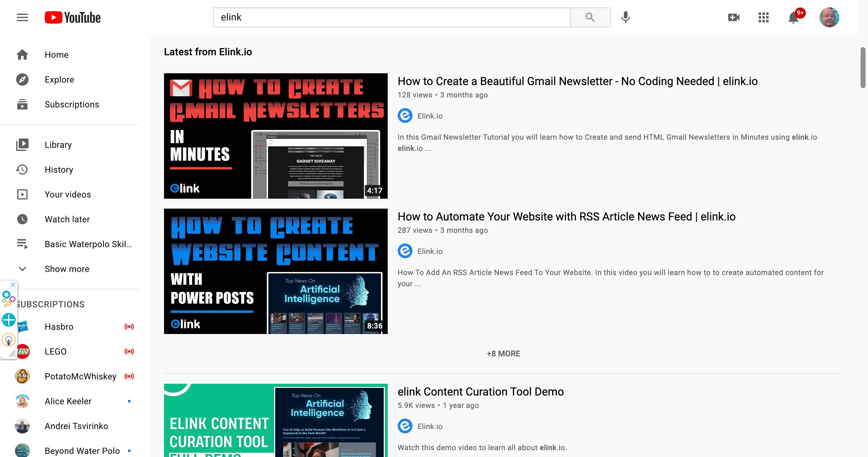Image resolution: width=868 pixels, height=457 pixels.
Task: Click the colorful circles widget icon
Action: [x=8, y=299]
